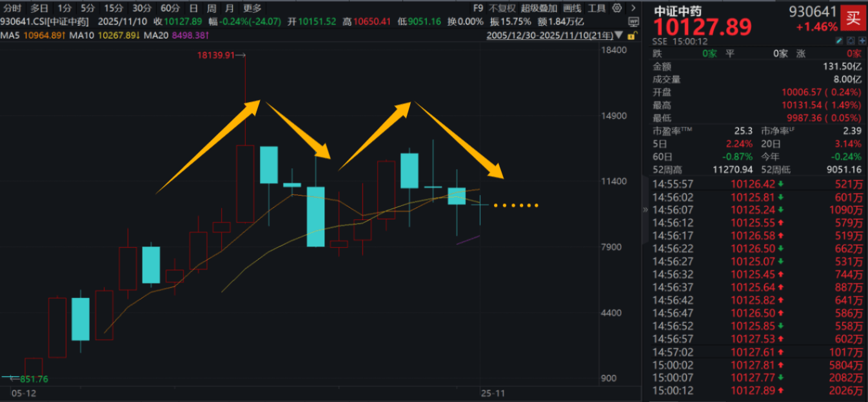
Task: Open chart settings gear icon
Action: point(618,8)
